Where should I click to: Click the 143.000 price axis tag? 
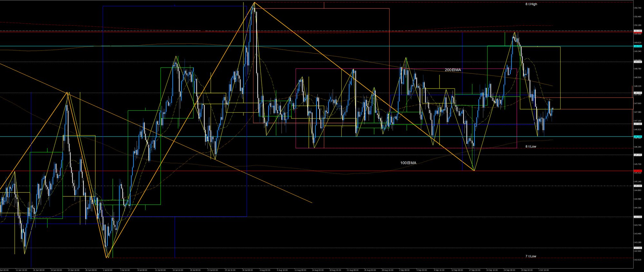point(638,248)
